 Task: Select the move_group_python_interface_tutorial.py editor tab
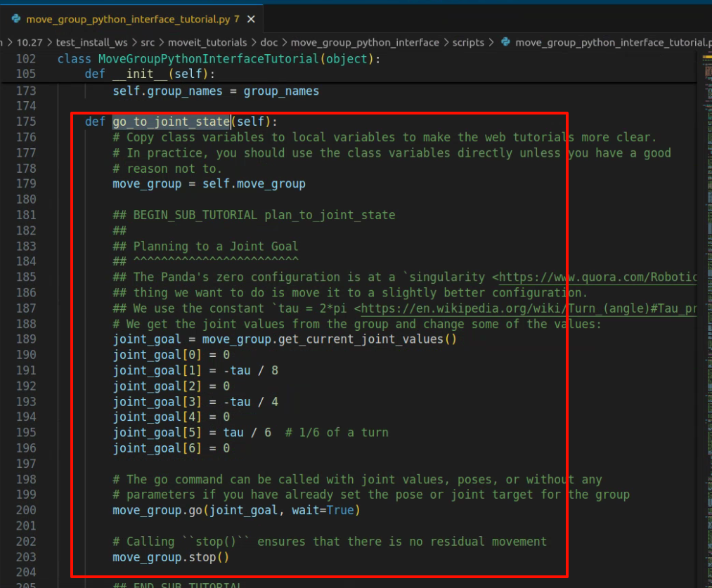coord(131,19)
